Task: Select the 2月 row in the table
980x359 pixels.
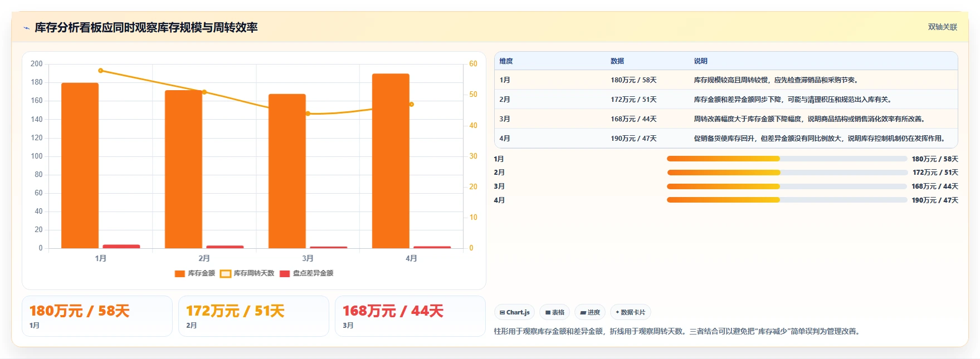Action: [x=726, y=100]
